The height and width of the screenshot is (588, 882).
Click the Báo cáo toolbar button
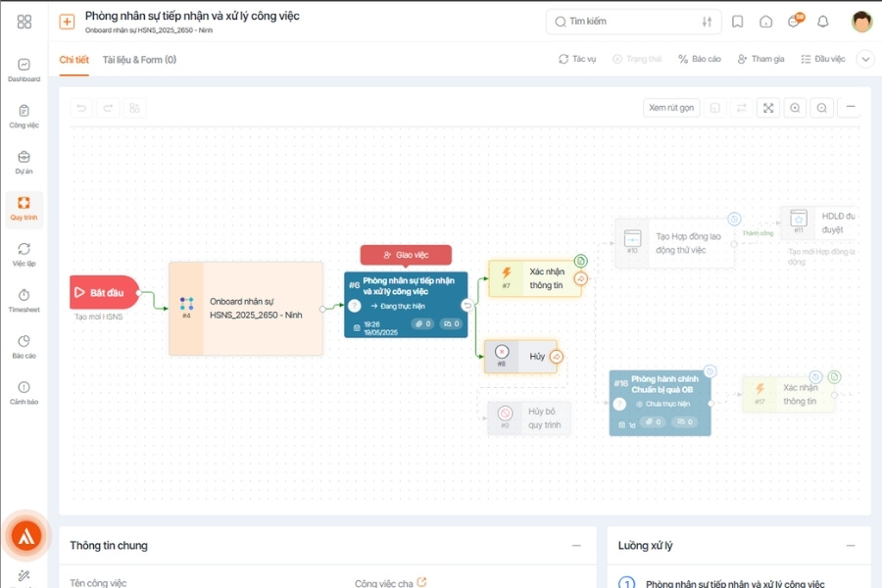pos(699,59)
